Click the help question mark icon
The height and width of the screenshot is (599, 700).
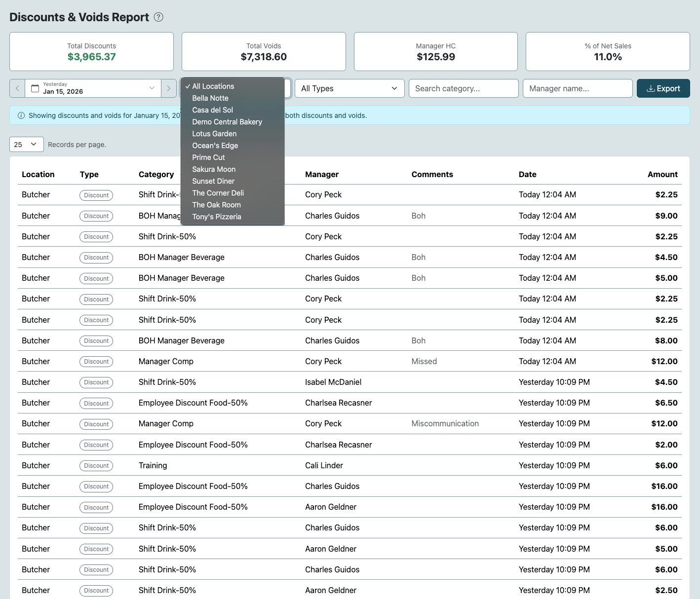pyautogui.click(x=158, y=17)
